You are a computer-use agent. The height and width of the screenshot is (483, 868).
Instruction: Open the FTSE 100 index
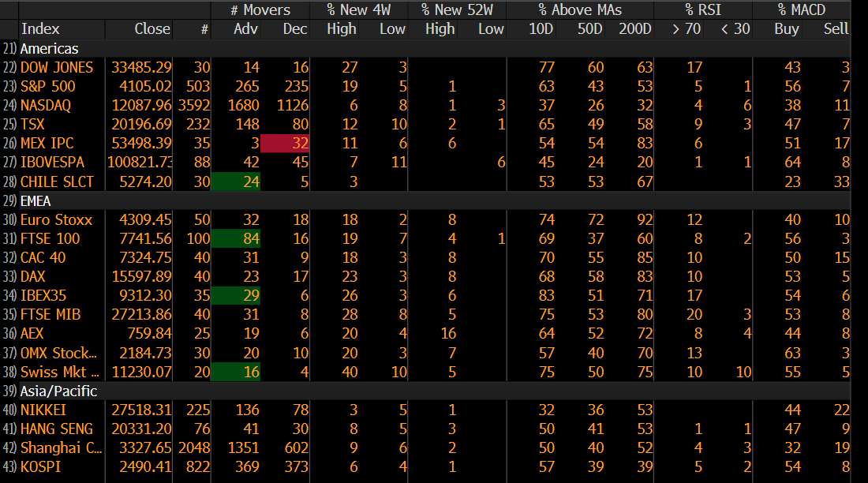[x=51, y=238]
